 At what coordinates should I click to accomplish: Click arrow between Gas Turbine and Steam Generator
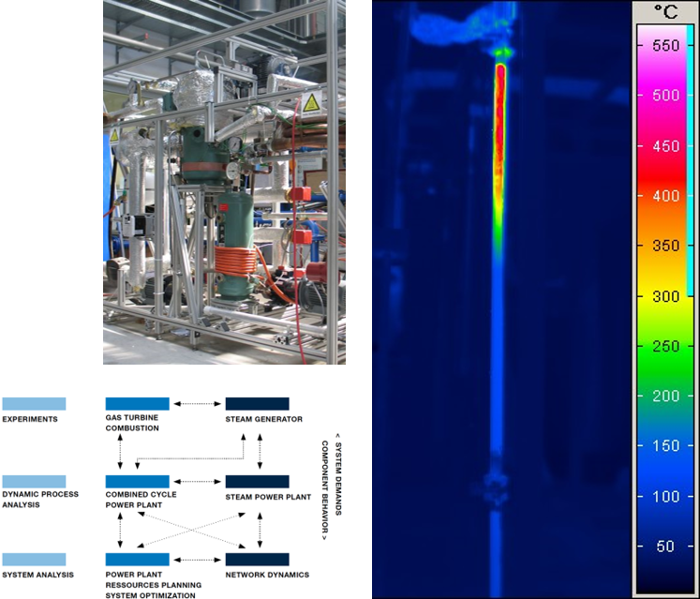(198, 404)
